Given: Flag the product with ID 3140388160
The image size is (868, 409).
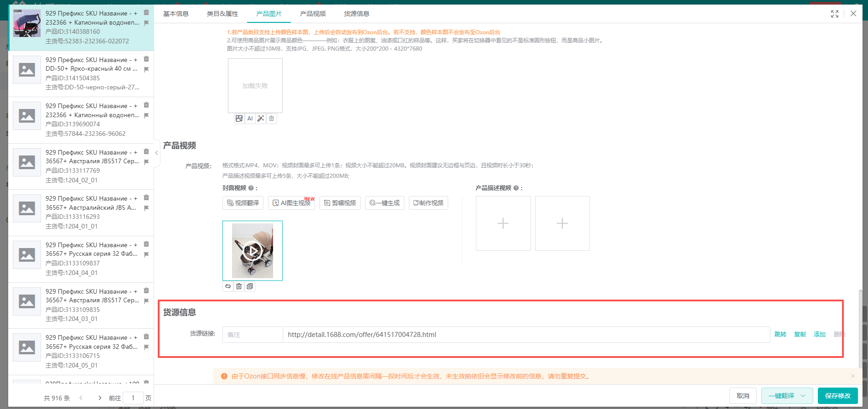Looking at the screenshot, I should tap(146, 23).
